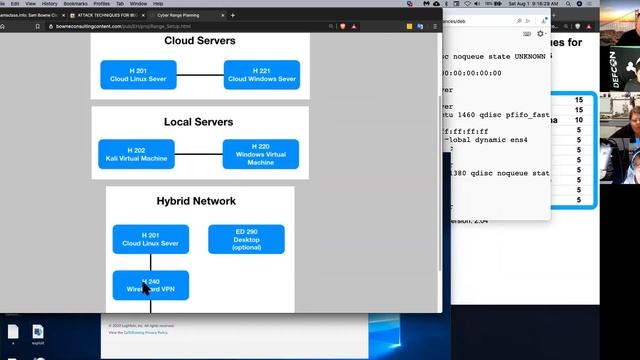Click the zoom magnifier icon in address bar
Screen dimensions: 640x360
click(x=331, y=26)
